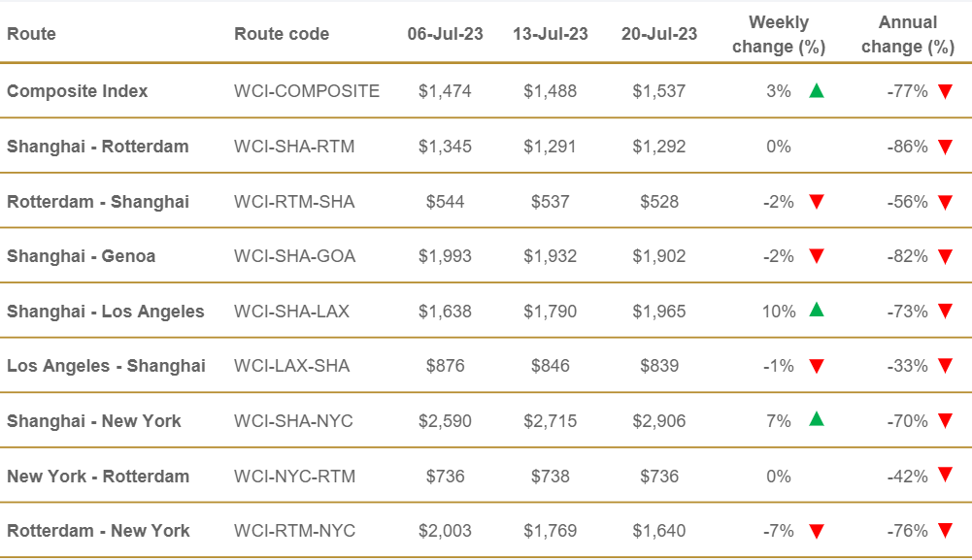The width and height of the screenshot is (972, 560).
Task: Click the Route code column header
Action: coord(282,34)
